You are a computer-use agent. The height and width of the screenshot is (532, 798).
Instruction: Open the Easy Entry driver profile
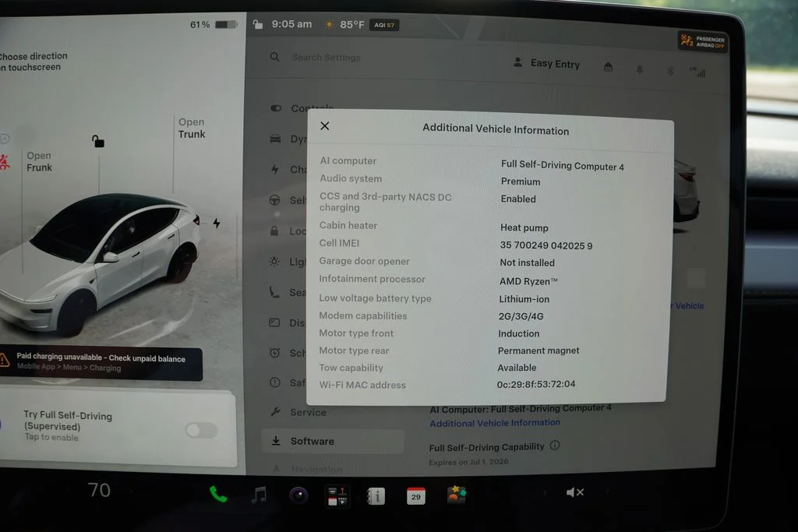click(x=547, y=64)
